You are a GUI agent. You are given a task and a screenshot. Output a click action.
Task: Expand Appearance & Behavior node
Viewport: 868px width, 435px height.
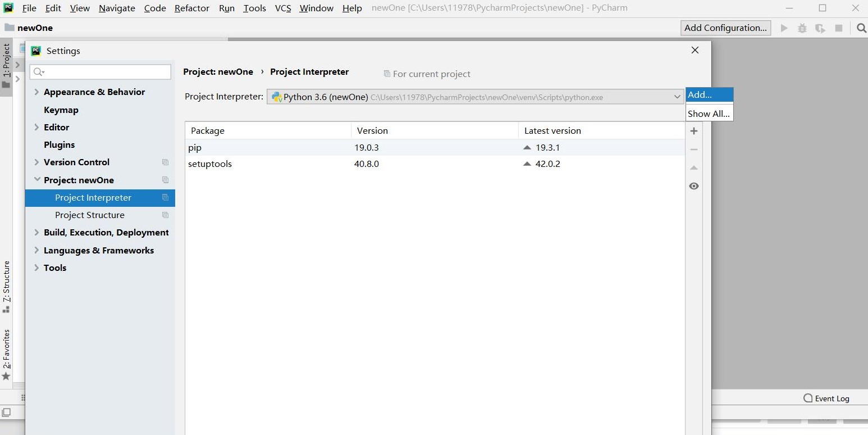click(x=36, y=92)
